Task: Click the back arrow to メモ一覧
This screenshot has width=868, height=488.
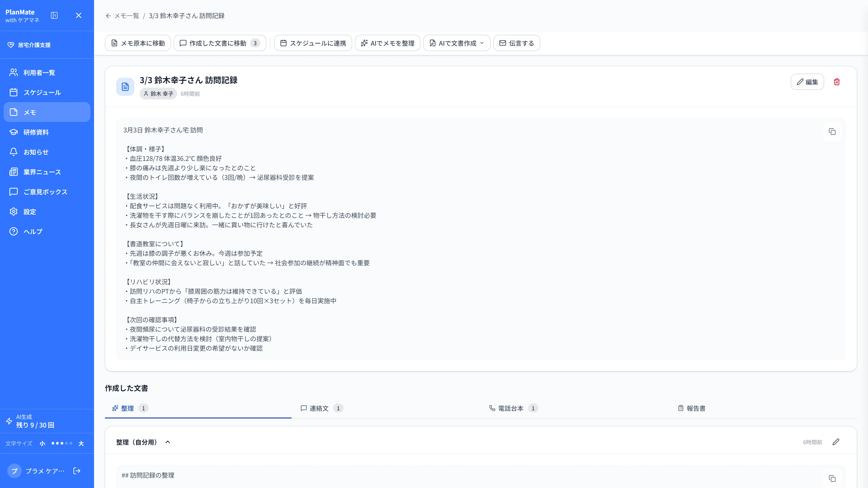Action: pos(108,16)
